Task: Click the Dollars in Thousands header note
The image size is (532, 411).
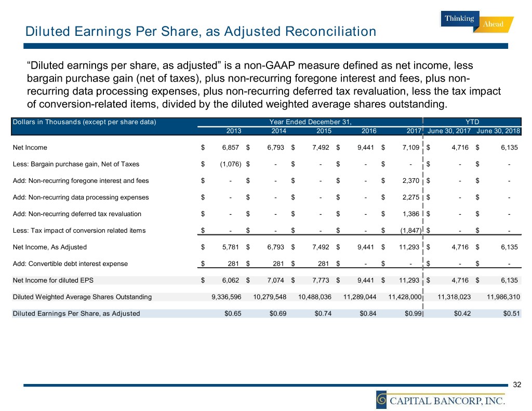Action: pos(84,122)
